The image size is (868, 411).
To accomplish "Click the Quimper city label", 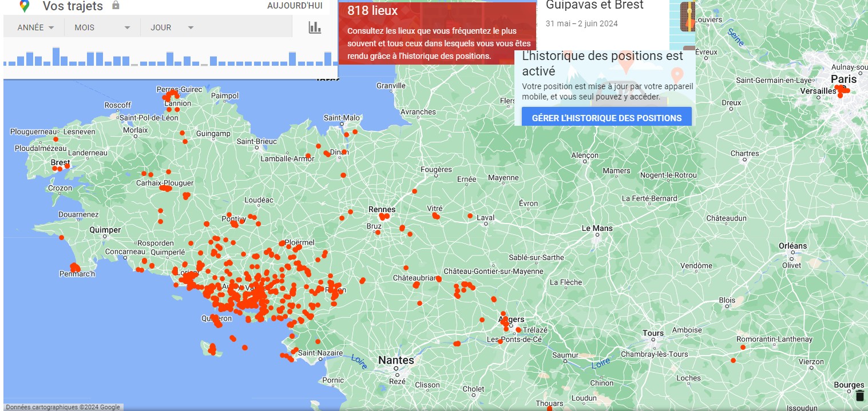I will tap(105, 230).
